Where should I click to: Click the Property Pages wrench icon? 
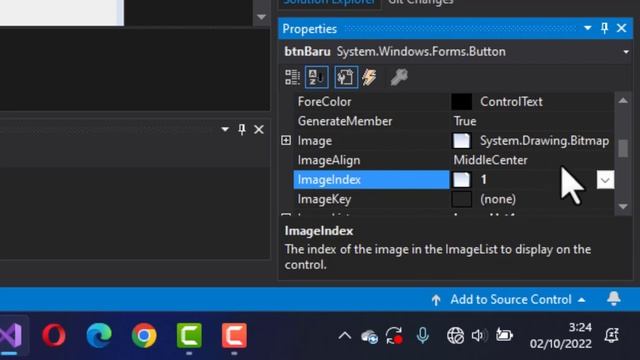tap(399, 77)
